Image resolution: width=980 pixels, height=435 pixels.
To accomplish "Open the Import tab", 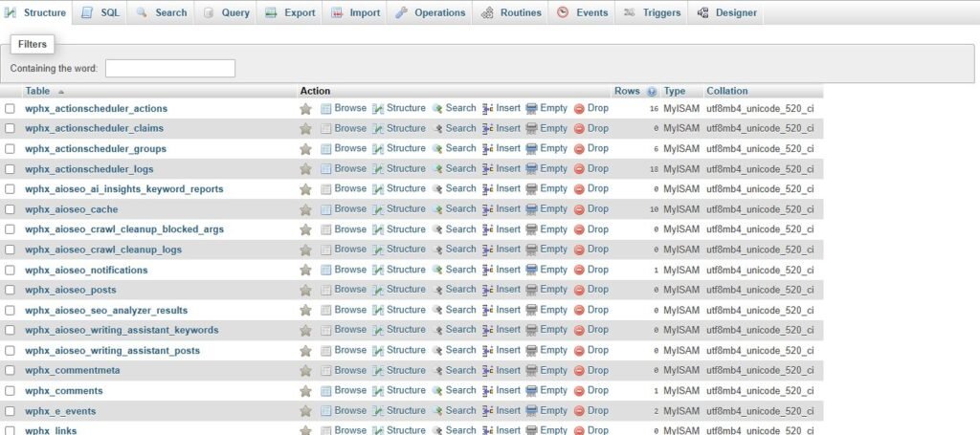I will (355, 12).
